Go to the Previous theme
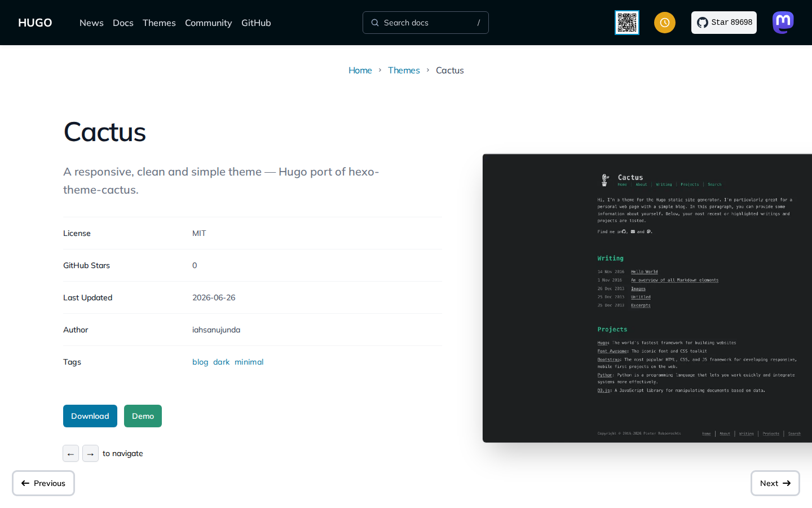The width and height of the screenshot is (812, 508). 43,483
